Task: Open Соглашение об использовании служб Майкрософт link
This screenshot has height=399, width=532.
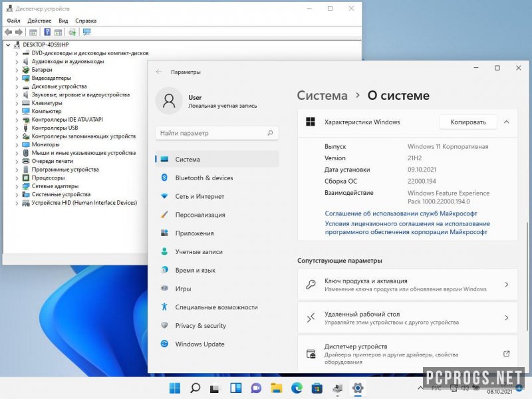Action: [401, 213]
